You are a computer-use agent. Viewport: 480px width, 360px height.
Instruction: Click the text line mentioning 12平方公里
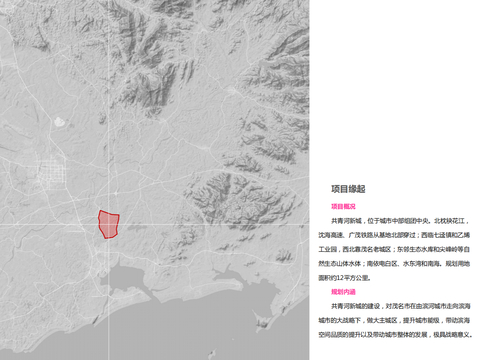tap(344, 278)
